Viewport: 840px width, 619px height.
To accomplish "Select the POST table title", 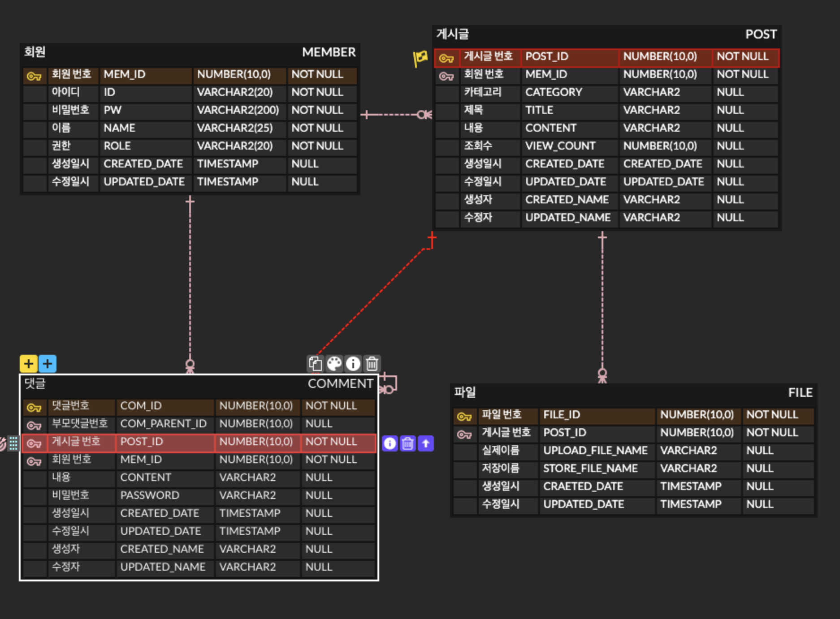I will coord(761,34).
